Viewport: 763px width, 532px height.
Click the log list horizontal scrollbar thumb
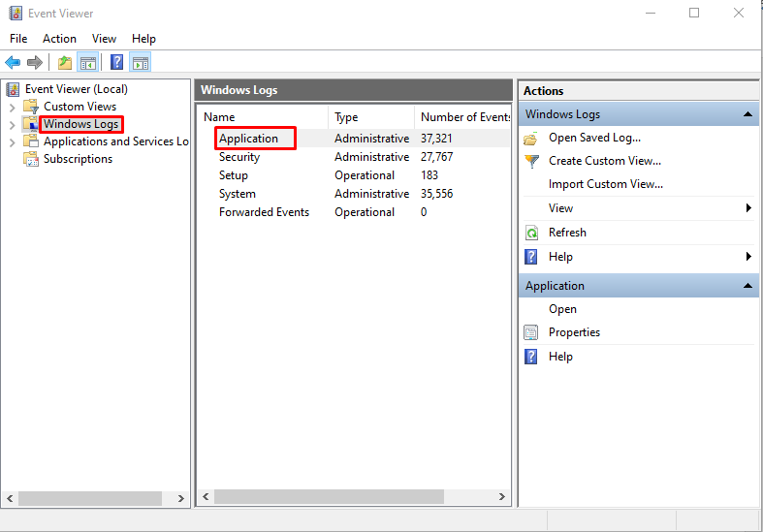[329, 496]
